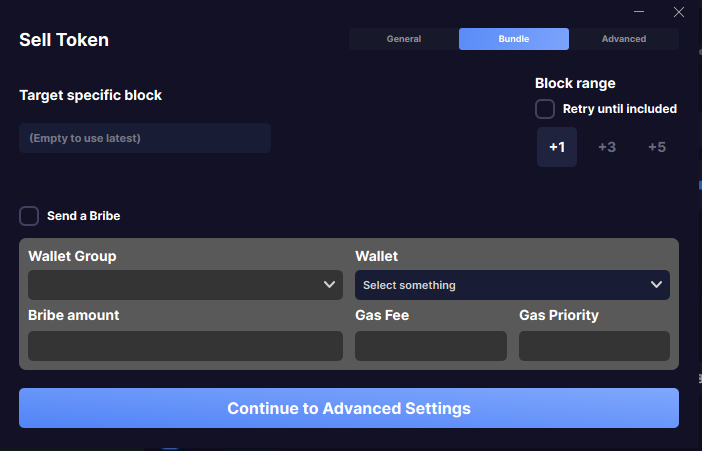Choose the +3 block range option
The width and height of the screenshot is (702, 451).
pos(607,147)
